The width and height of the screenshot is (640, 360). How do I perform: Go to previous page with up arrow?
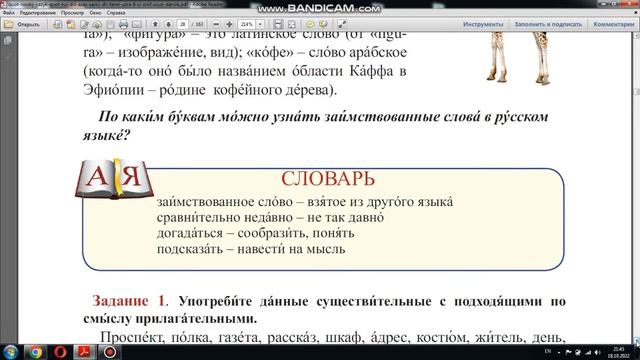pyautogui.click(x=155, y=24)
